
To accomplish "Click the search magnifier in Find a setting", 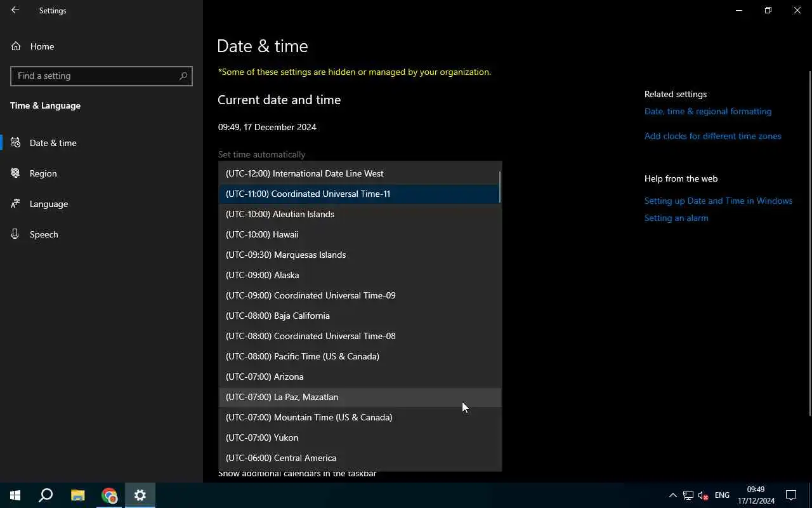I will (x=183, y=76).
